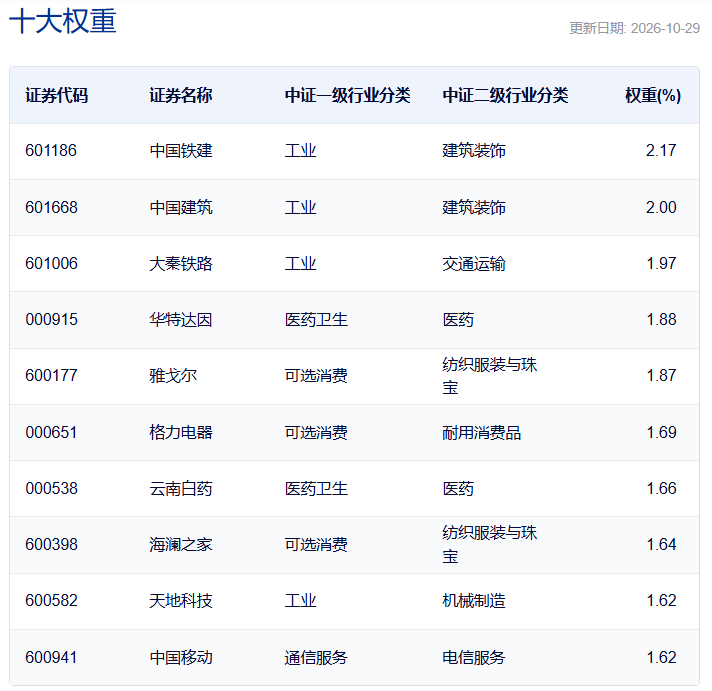The image size is (712, 691).
Task: Click 纺织服装与珠宝 in the 雅戈尔 row
Action: pos(490,376)
